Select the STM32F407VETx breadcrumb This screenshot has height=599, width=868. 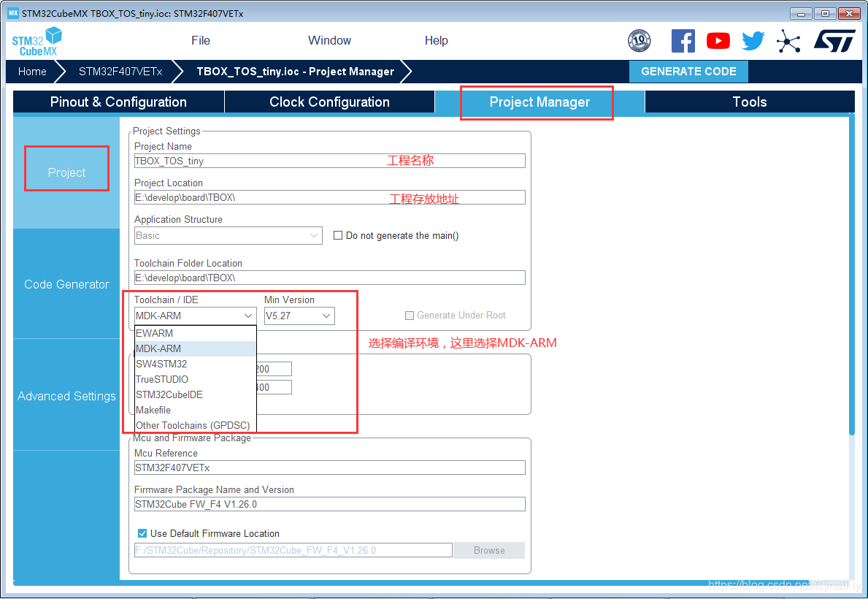pos(120,72)
